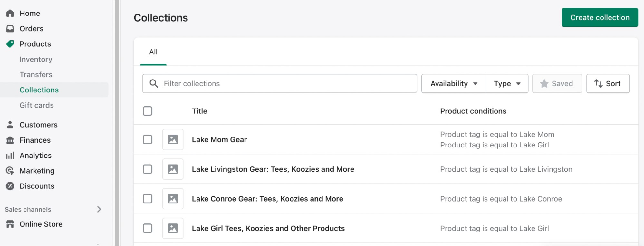Open Analytics via the bar chart icon

pyautogui.click(x=10, y=156)
